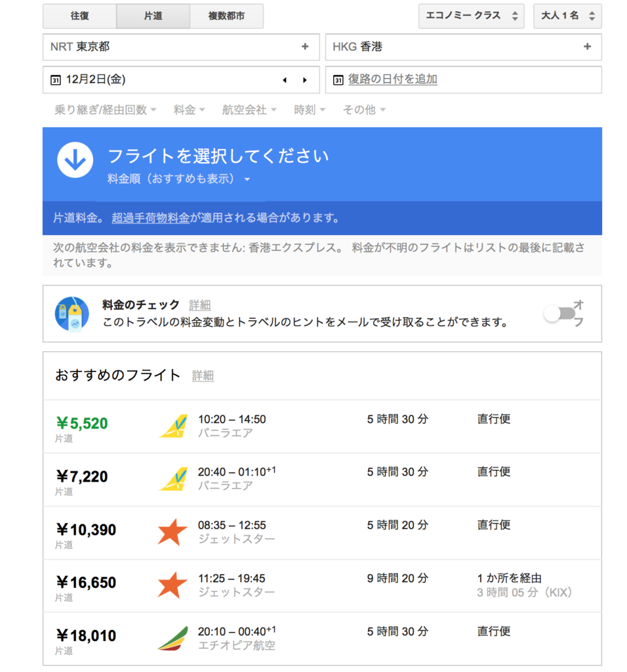Click the 20:10 – 00:40 flight time
The height and width of the screenshot is (672, 627).
236,631
